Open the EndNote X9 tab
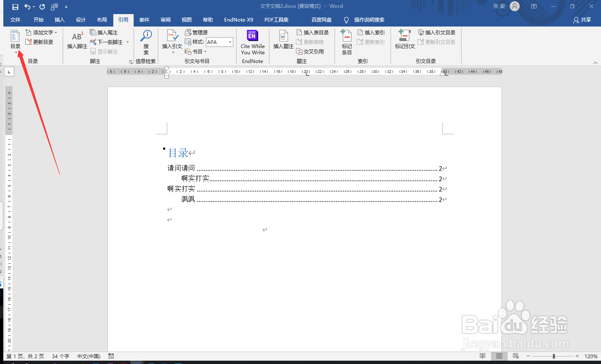 click(239, 20)
